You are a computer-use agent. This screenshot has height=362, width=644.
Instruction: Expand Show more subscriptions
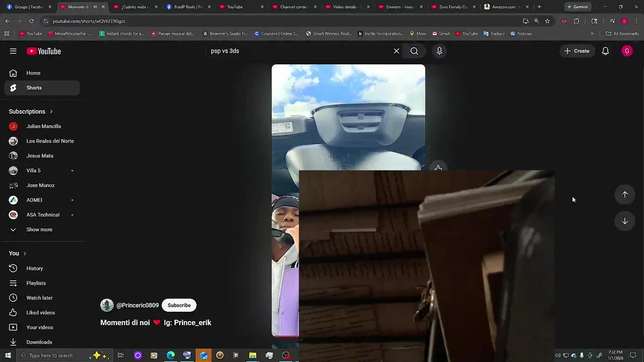pos(42,229)
